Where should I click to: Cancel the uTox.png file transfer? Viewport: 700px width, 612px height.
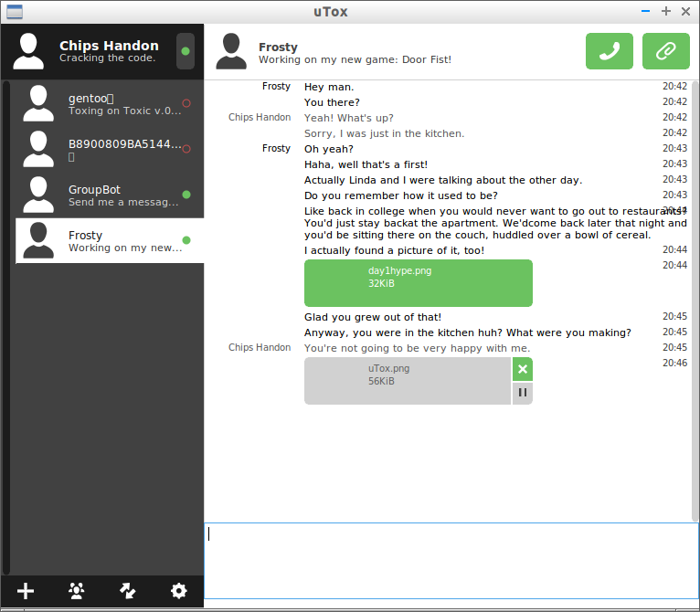523,369
